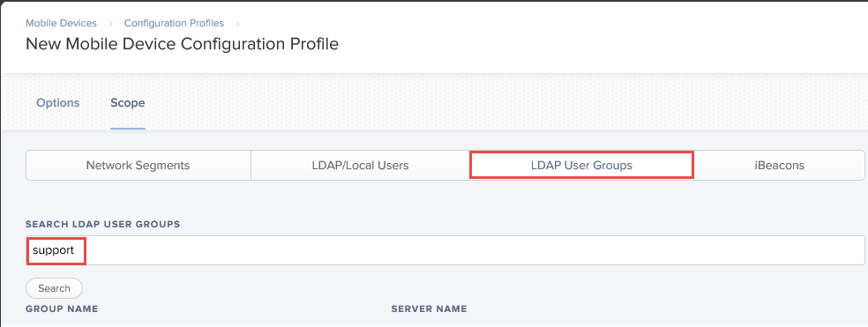Go to Configuration Profiles breadcrumb
The height and width of the screenshot is (327, 868).
[174, 23]
